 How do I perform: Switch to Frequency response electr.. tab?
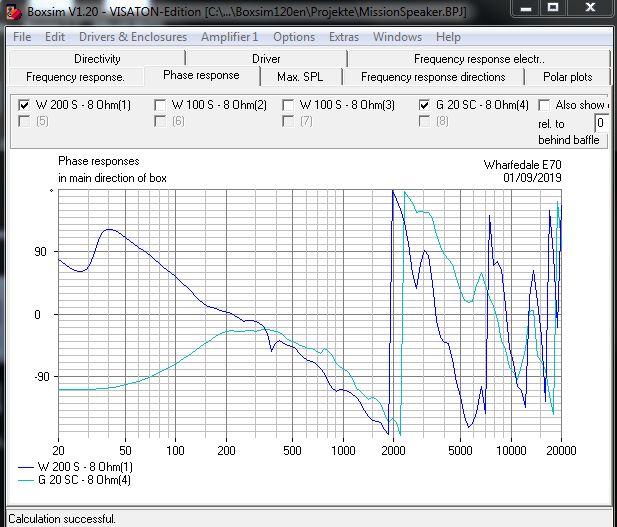pos(479,59)
